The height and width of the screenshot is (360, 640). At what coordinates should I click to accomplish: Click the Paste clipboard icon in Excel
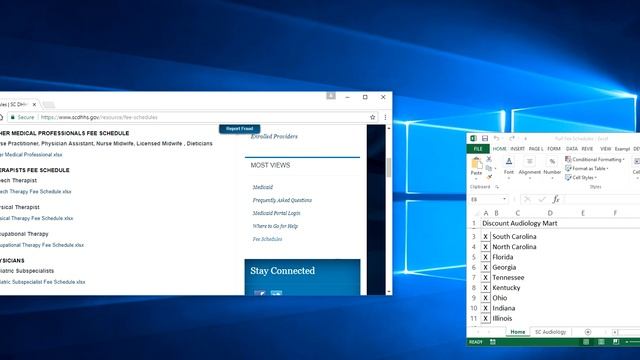[x=476, y=163]
